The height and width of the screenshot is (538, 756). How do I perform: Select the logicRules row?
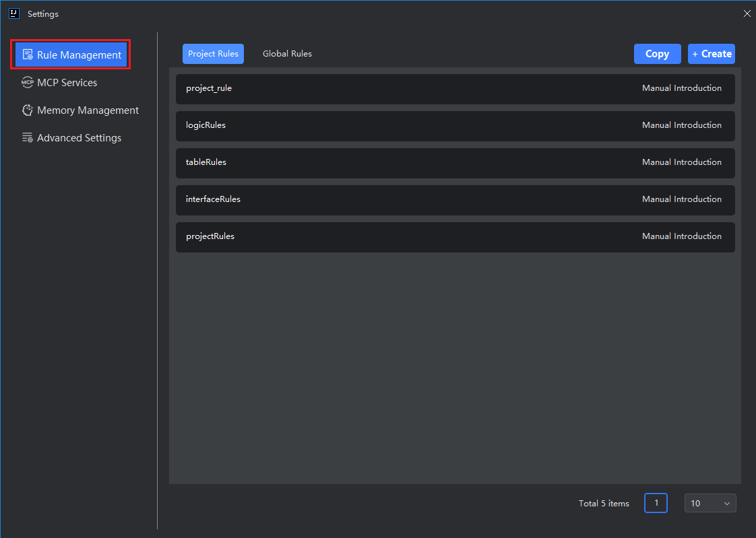point(206,125)
